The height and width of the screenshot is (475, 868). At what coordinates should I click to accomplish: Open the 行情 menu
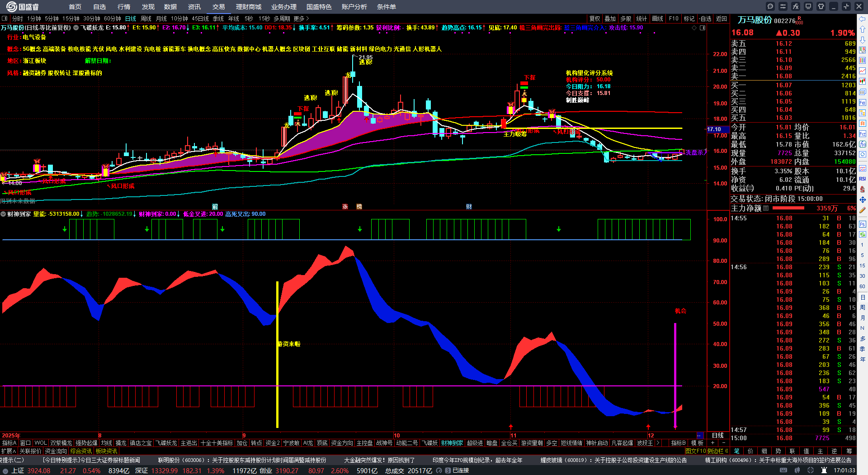(x=124, y=7)
